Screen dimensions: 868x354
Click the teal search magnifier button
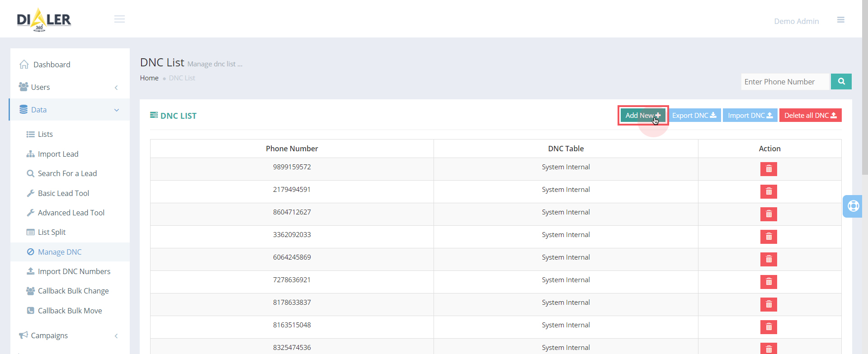click(x=841, y=81)
